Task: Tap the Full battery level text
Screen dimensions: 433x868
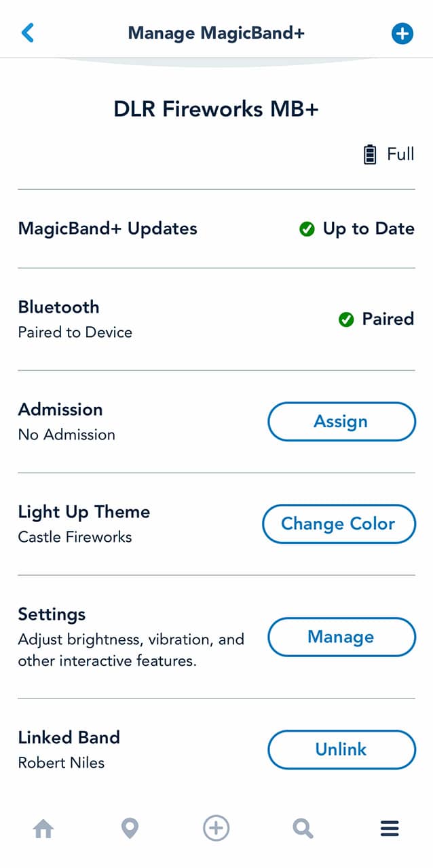Action: click(x=400, y=155)
